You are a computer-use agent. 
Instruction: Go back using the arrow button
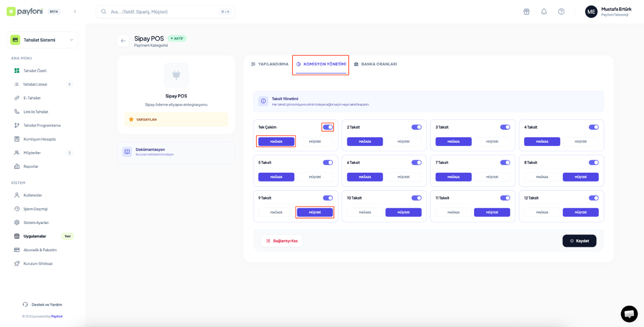point(123,41)
